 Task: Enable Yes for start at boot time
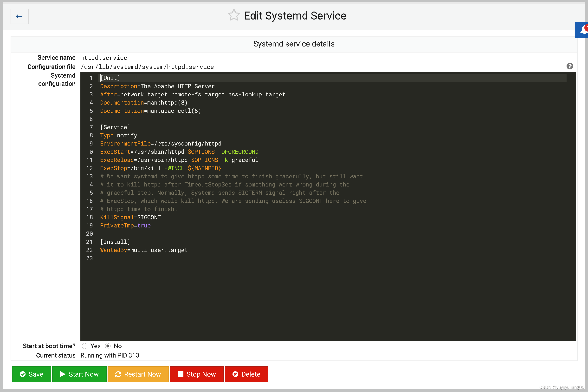point(85,346)
